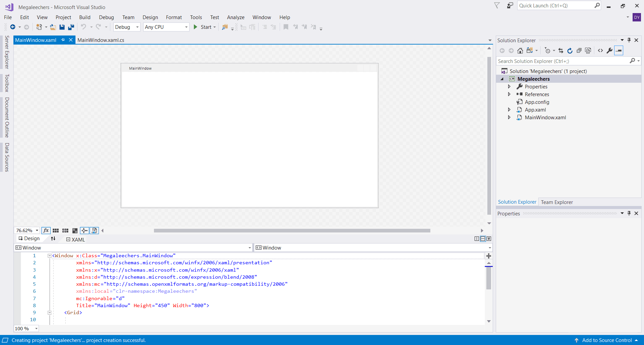
Task: Click the swap panes arrows icon
Action: 53,238
